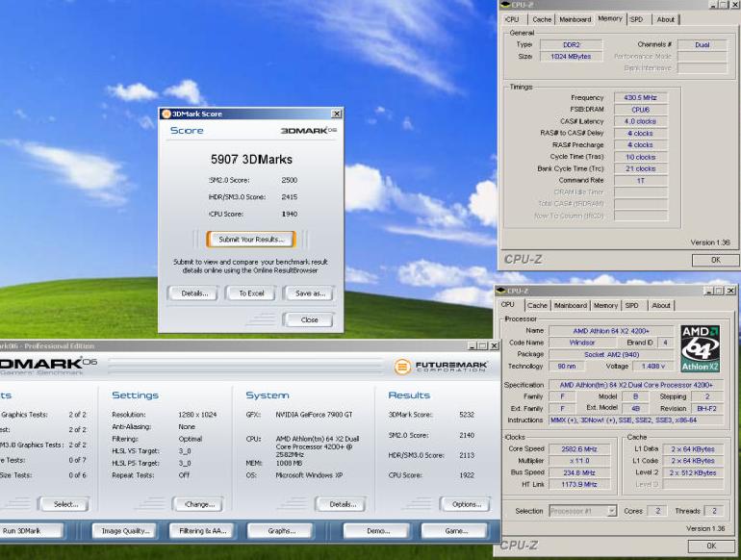Click NVIDIA GeForce 7900 GT text
The width and height of the screenshot is (741, 560).
coord(314,415)
